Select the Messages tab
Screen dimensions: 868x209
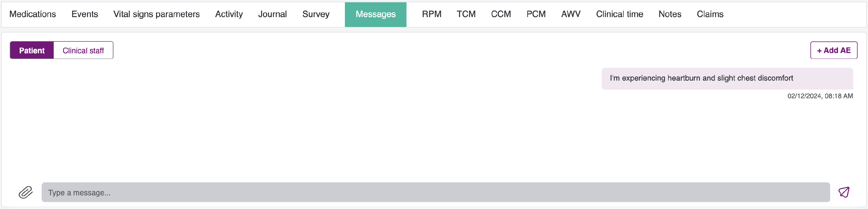click(x=375, y=14)
